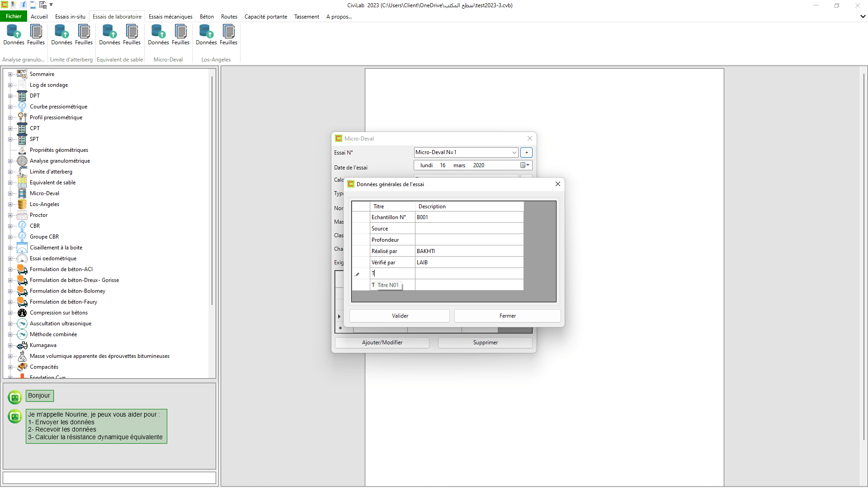Click the Micro-Deval tree icon
The image size is (868, 488).
coord(22,193)
